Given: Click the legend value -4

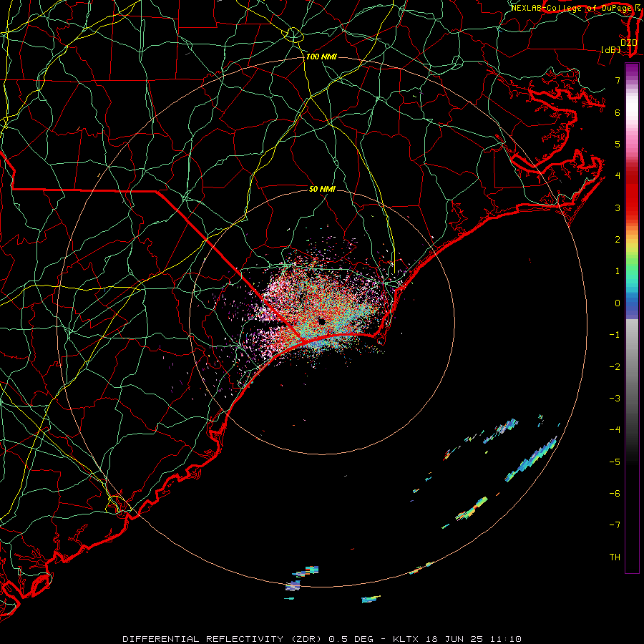Looking at the screenshot, I should pos(615,430).
